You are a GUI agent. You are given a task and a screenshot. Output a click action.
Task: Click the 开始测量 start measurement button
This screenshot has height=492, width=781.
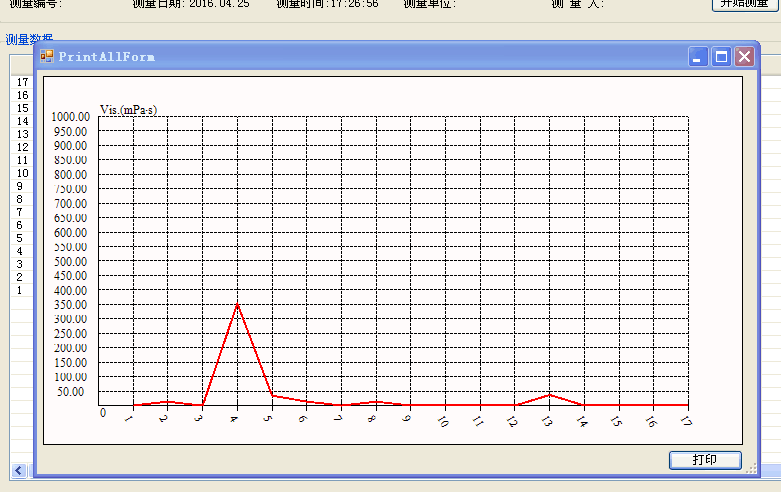coord(745,4)
